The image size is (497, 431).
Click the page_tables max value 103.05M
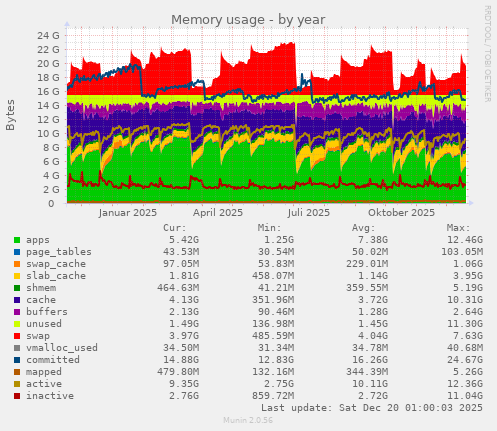[462, 252]
